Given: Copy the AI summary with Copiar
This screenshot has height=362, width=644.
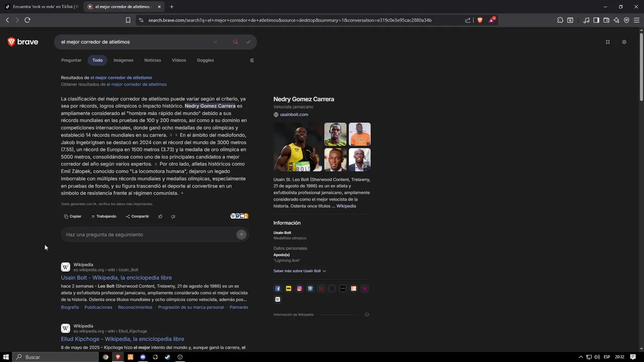Looking at the screenshot, I should pyautogui.click(x=72, y=216).
